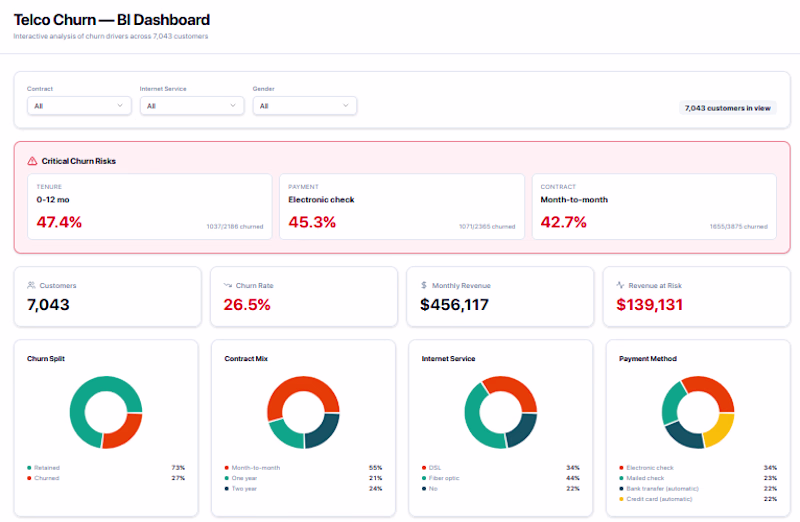Click the $139,131 Revenue at Risk value
Viewport: 800px width, 522px height.
[649, 305]
